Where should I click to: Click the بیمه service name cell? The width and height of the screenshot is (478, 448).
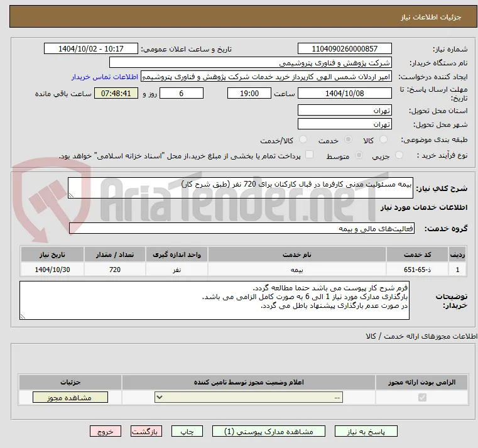coord(297,270)
